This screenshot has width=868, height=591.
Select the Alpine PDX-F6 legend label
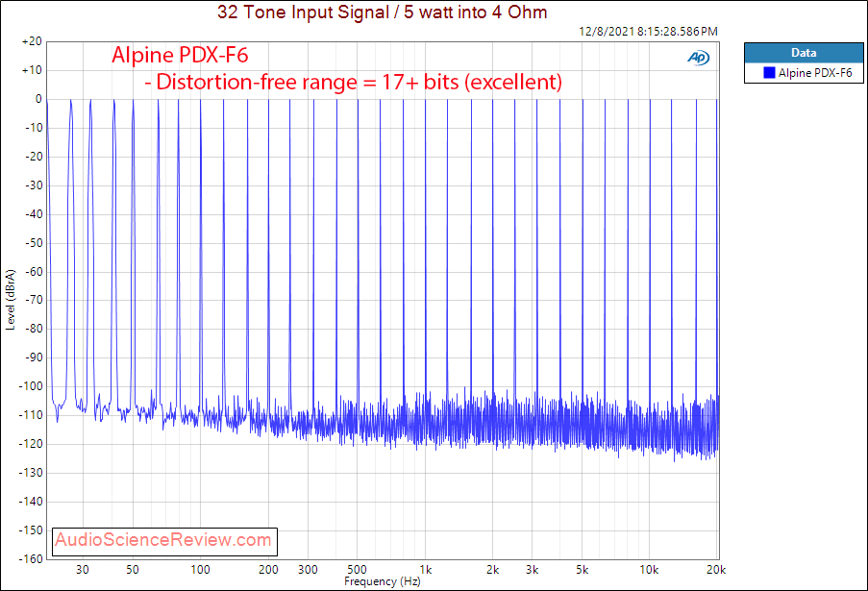tap(815, 72)
